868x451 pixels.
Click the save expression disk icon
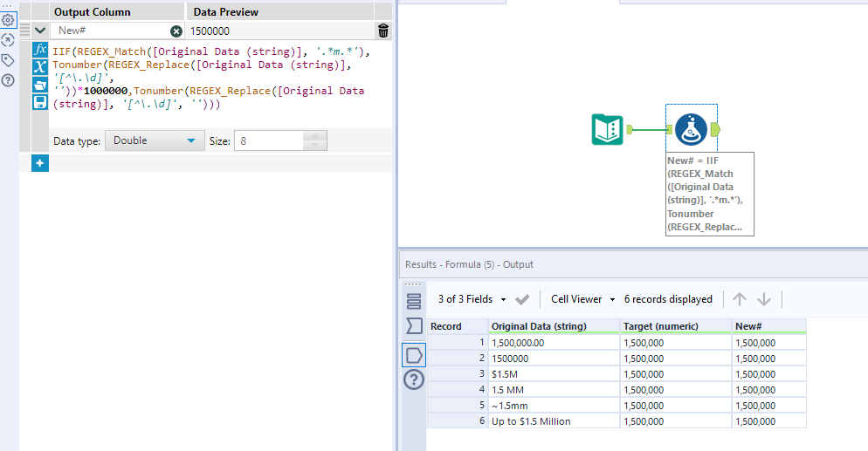tap(40, 102)
